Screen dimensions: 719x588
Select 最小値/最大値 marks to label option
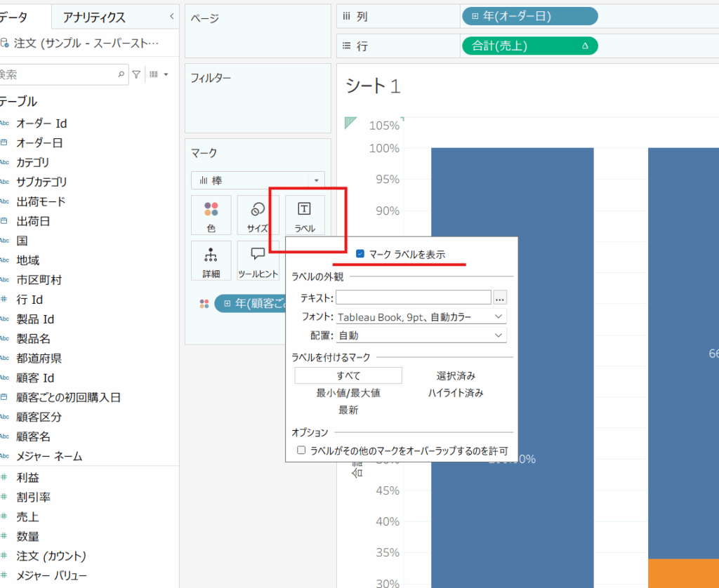tap(348, 393)
